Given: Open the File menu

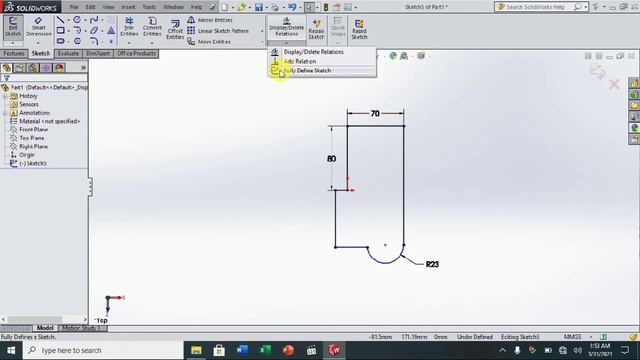Looking at the screenshot, I should [74, 7].
